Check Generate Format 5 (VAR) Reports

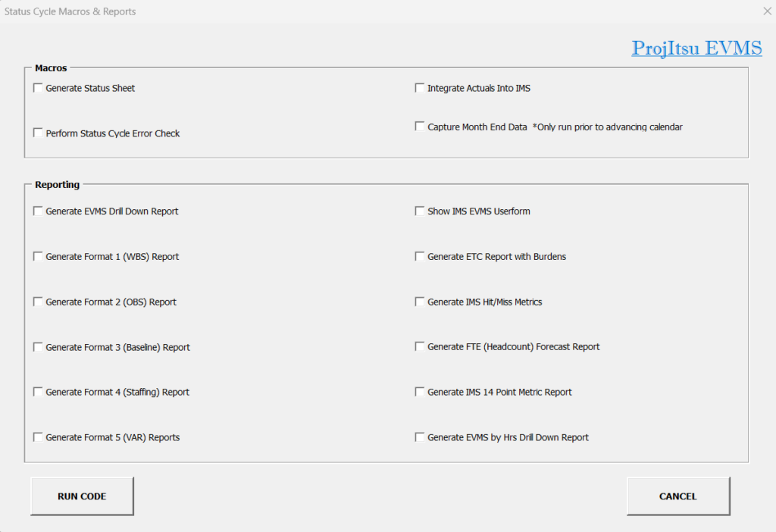(38, 437)
